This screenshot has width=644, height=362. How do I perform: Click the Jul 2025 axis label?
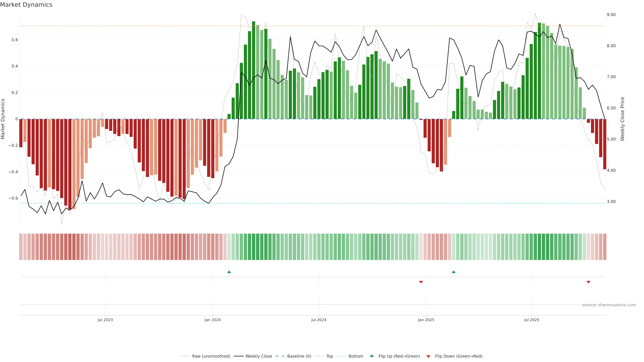click(531, 320)
